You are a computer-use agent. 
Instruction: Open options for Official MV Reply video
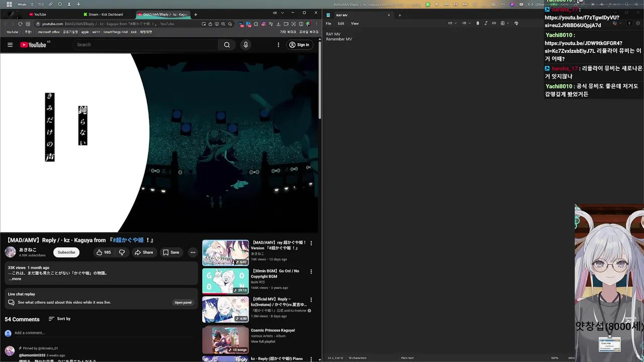(x=311, y=300)
